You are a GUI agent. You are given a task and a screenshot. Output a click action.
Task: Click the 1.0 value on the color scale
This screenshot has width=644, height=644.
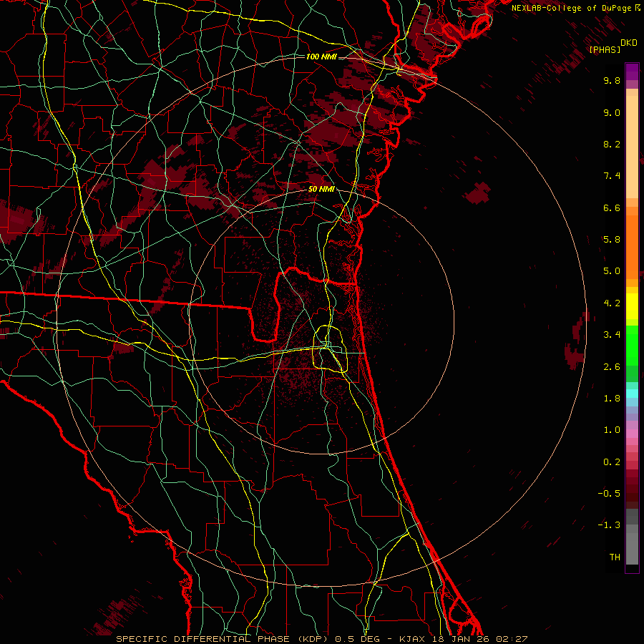click(612, 430)
